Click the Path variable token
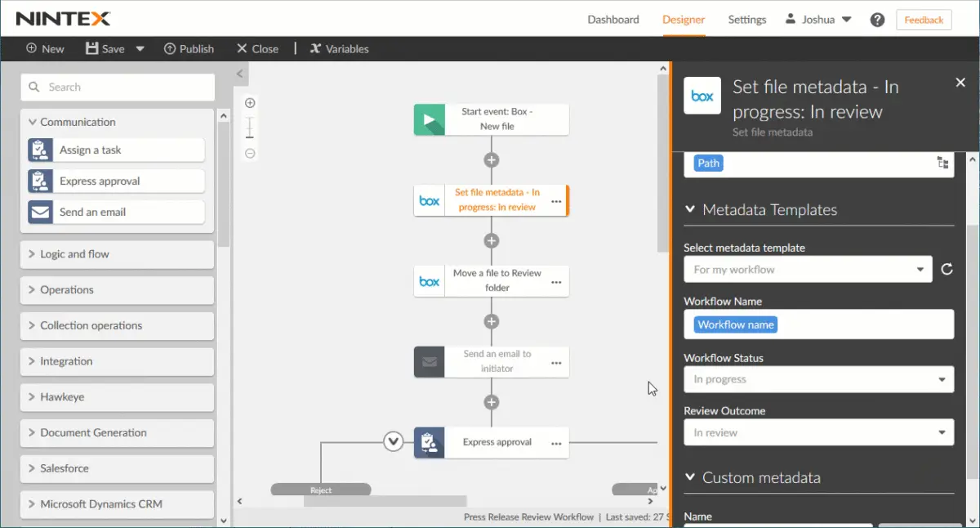The height and width of the screenshot is (528, 980). (x=709, y=163)
